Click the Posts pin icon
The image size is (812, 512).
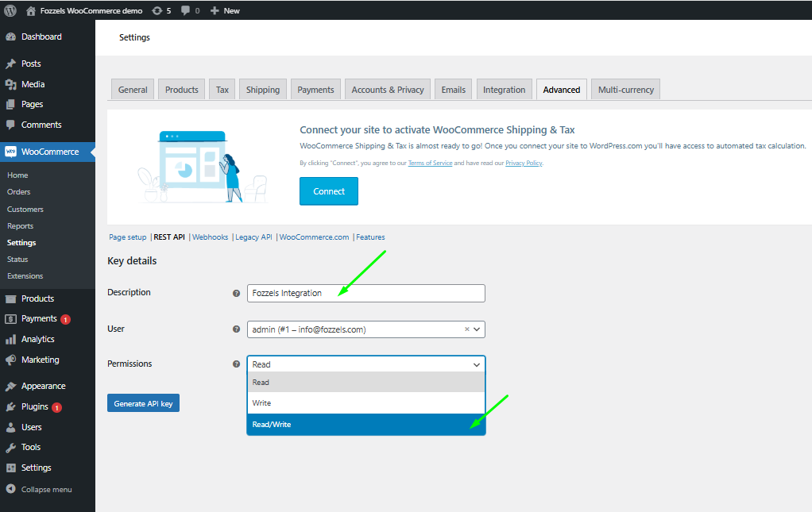pos(10,64)
